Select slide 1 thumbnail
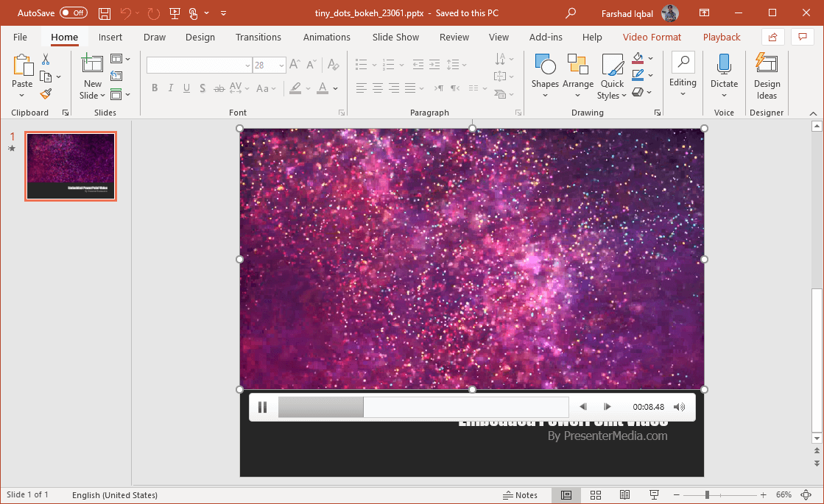Viewport: 824px width, 504px height. (x=71, y=166)
